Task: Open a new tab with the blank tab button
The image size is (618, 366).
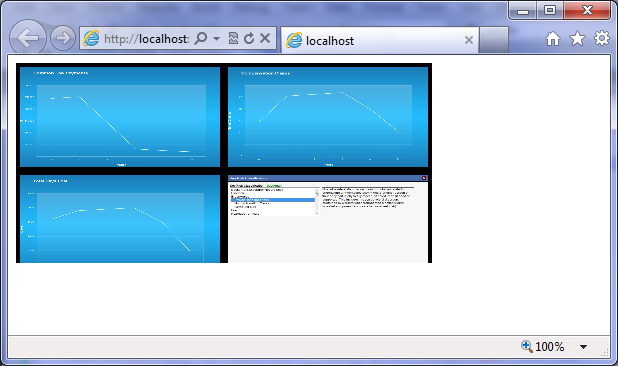Action: (x=493, y=40)
